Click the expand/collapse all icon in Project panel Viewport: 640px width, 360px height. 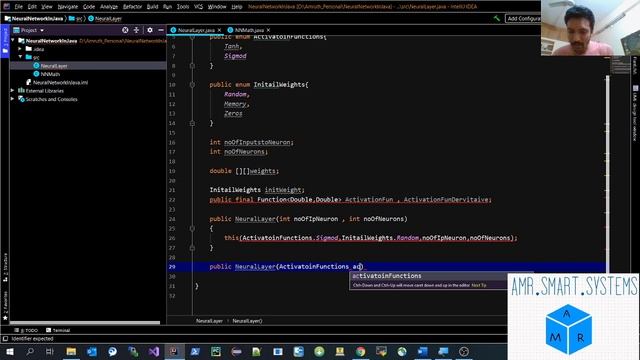click(136, 30)
